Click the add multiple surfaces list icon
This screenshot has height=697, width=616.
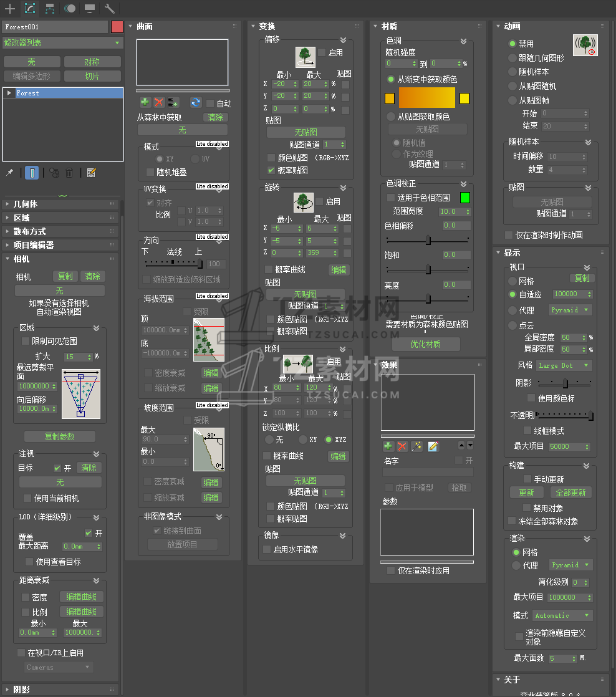[173, 103]
